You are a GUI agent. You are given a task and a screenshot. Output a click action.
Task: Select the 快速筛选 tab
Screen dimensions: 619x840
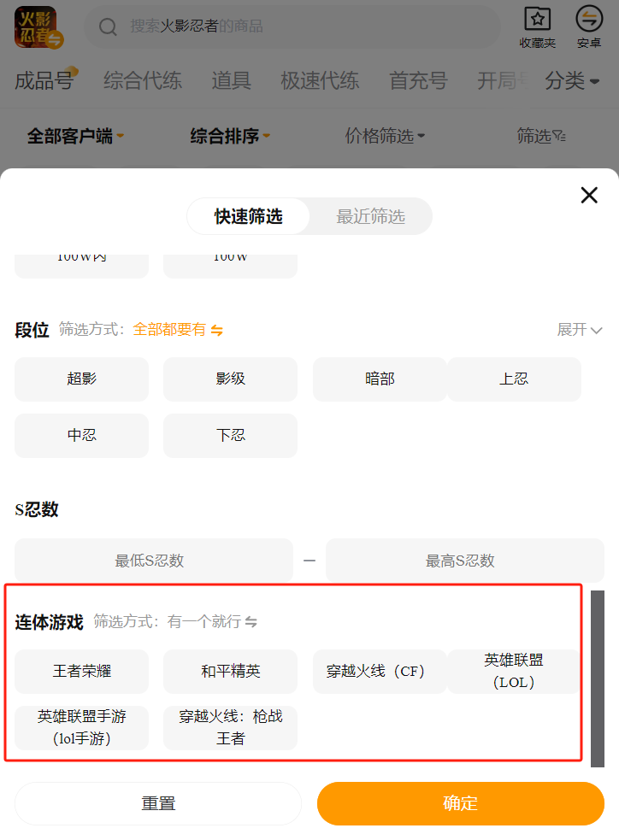pos(249,216)
